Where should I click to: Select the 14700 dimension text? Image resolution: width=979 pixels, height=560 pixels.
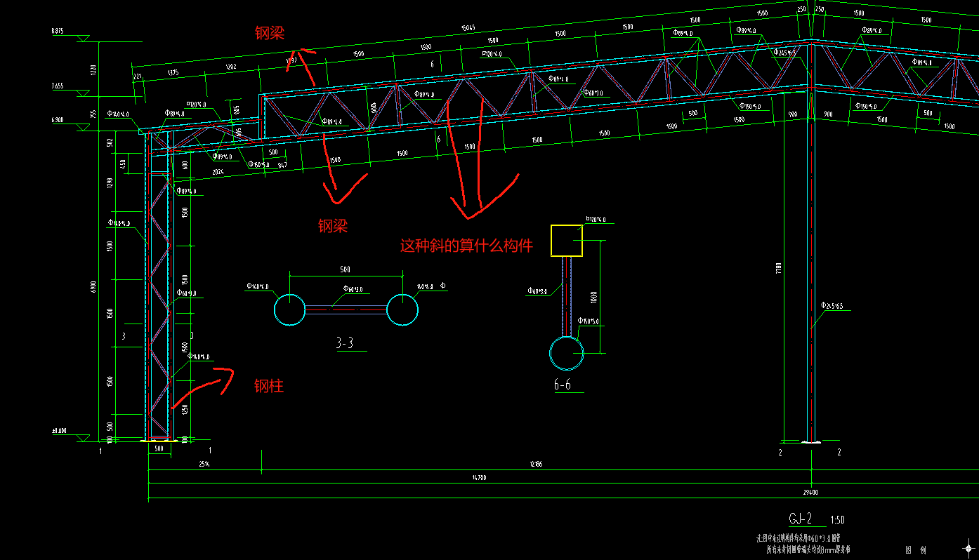(479, 478)
